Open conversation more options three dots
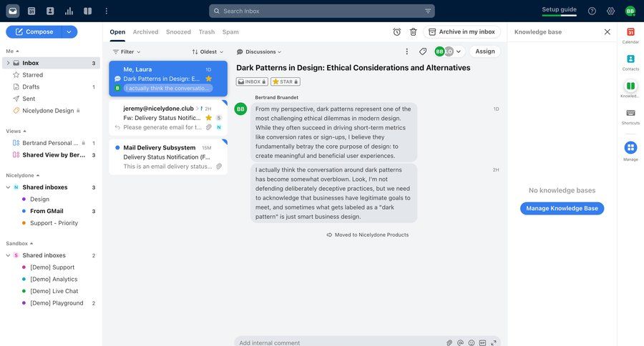Screen dimensions: 644x346 click(x=406, y=51)
